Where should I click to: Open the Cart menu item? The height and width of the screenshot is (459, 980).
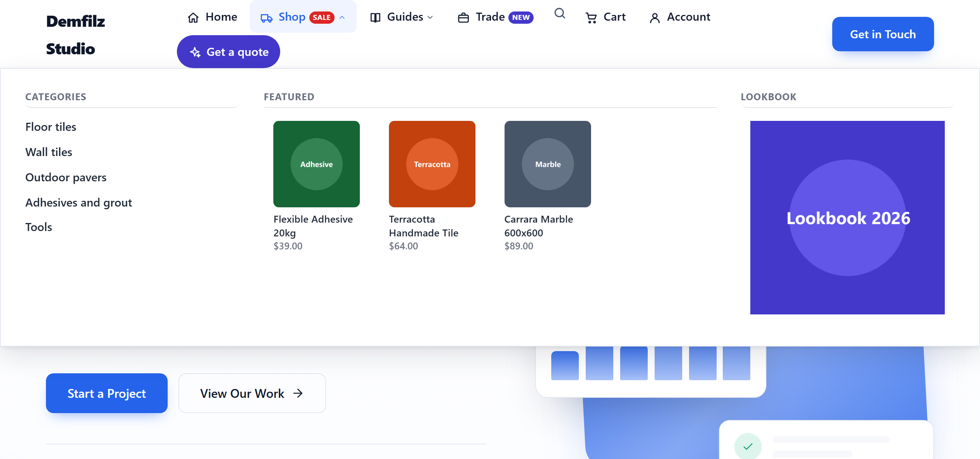point(606,17)
